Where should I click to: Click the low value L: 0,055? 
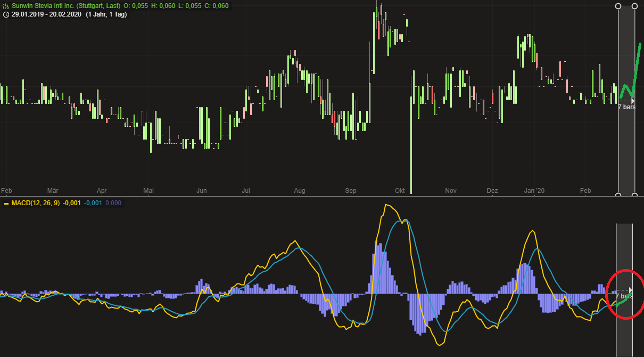pos(191,5)
